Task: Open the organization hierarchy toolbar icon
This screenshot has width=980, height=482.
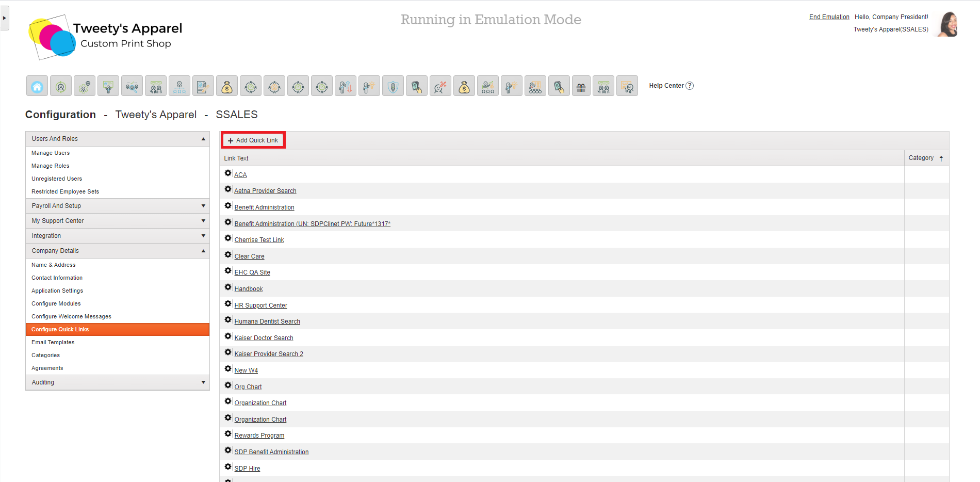Action: pos(179,86)
